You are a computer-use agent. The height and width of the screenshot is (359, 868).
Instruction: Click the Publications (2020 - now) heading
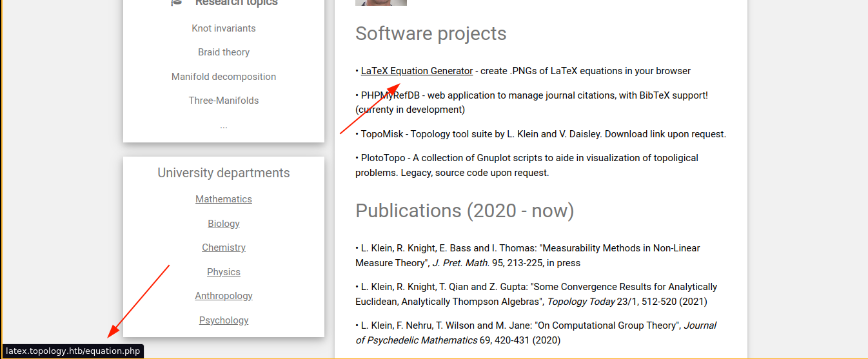pos(464,211)
